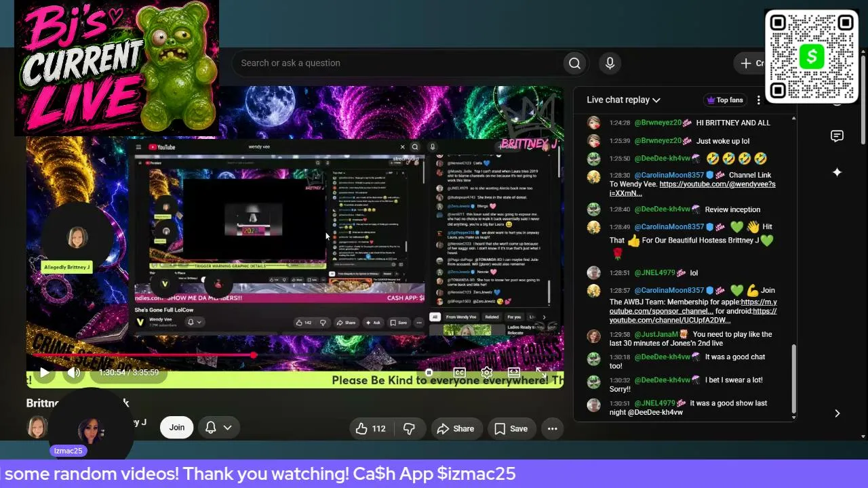Open live chat options menu
868x488 pixels.
coord(759,100)
